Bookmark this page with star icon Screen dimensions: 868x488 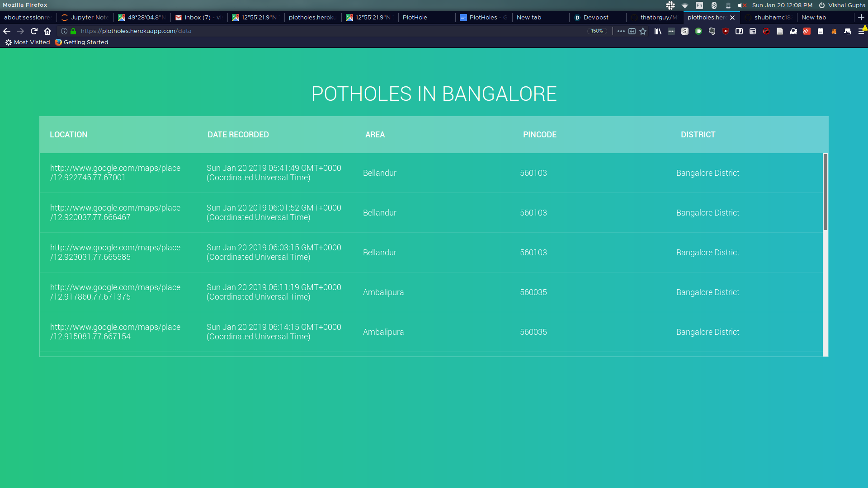click(643, 31)
